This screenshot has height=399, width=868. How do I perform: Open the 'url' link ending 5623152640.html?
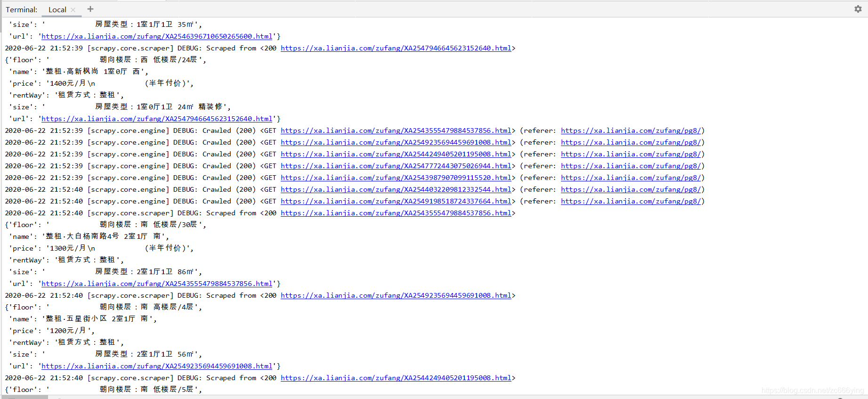click(157, 119)
